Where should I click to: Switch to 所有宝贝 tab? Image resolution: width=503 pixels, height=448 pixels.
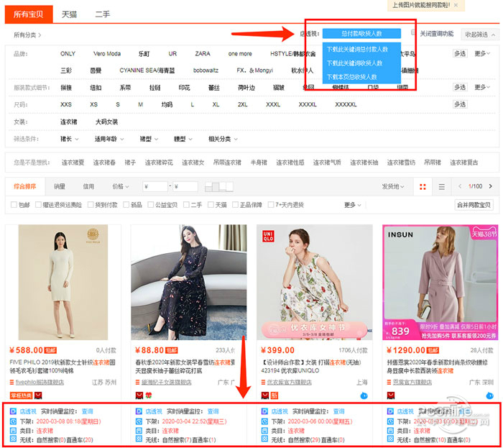tap(29, 14)
